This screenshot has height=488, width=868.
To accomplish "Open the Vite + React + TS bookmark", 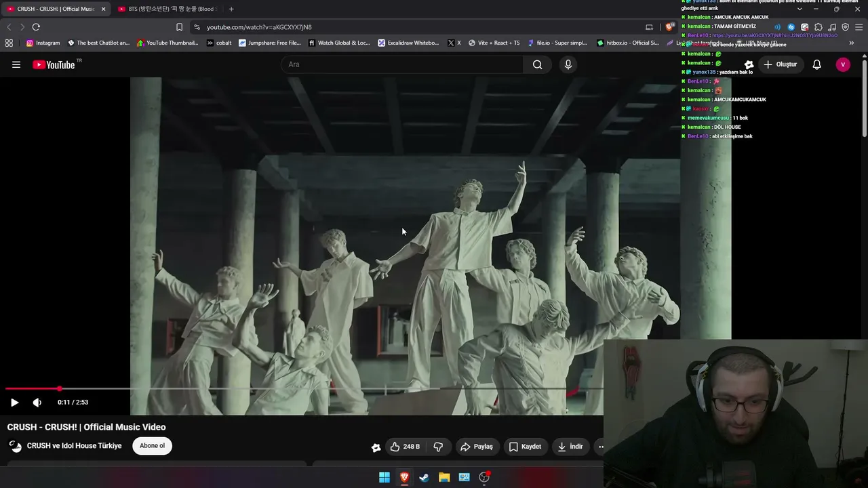I will [494, 43].
